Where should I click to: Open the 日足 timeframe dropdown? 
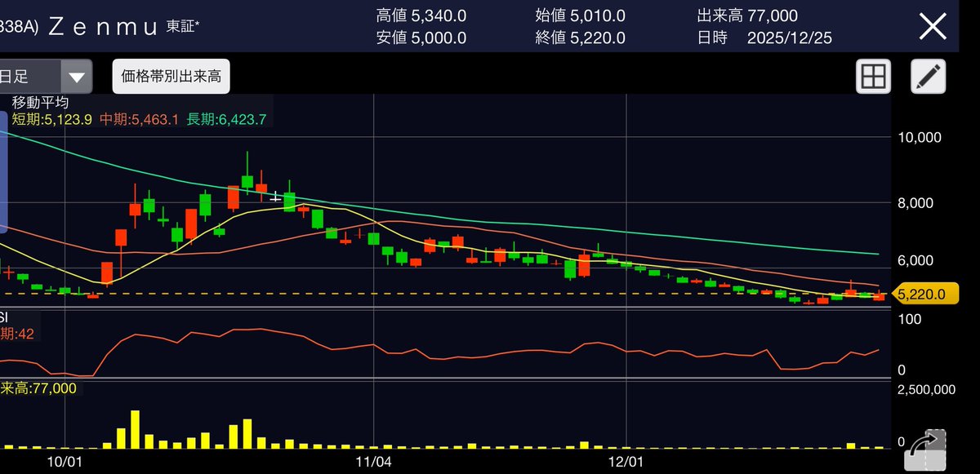(45, 77)
